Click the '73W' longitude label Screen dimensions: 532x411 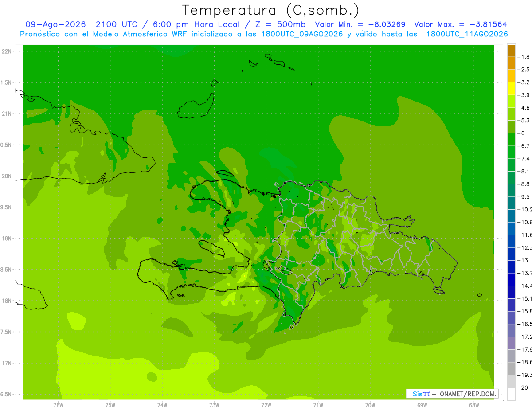tap(214, 405)
